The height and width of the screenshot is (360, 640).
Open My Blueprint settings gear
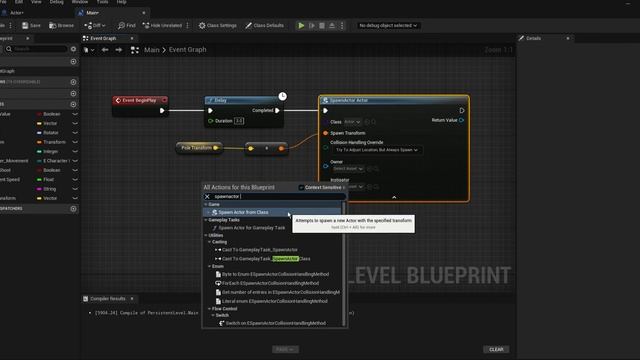pyautogui.click(x=73, y=49)
